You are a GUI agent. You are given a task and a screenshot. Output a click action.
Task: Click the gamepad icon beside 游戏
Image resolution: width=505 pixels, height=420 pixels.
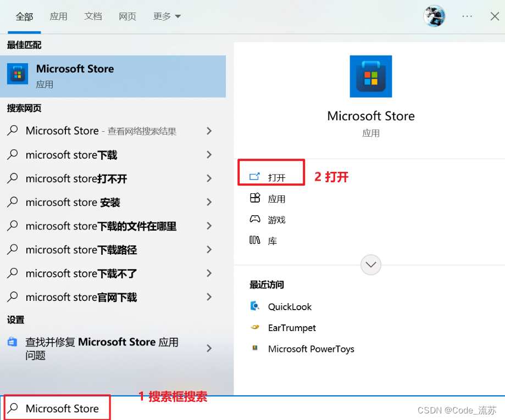255,219
